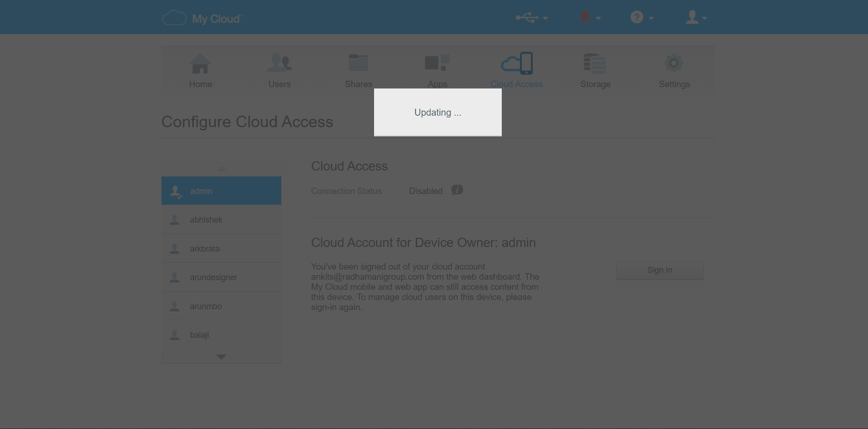Click the abhishek user avatar icon
The height and width of the screenshot is (429, 868).
(x=174, y=220)
